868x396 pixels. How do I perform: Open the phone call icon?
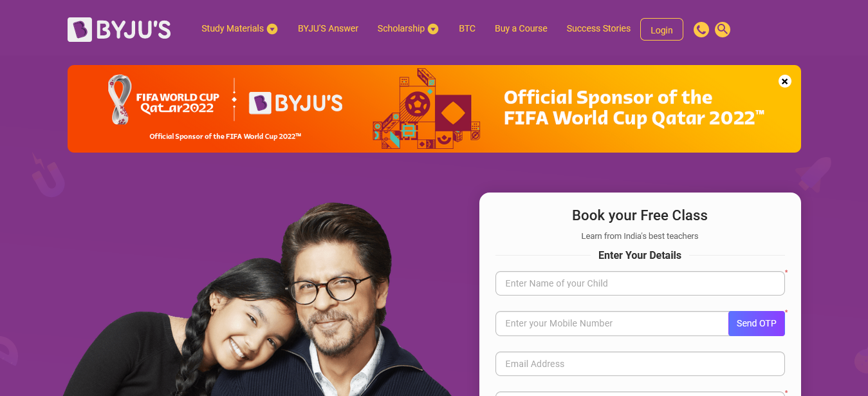pyautogui.click(x=701, y=30)
